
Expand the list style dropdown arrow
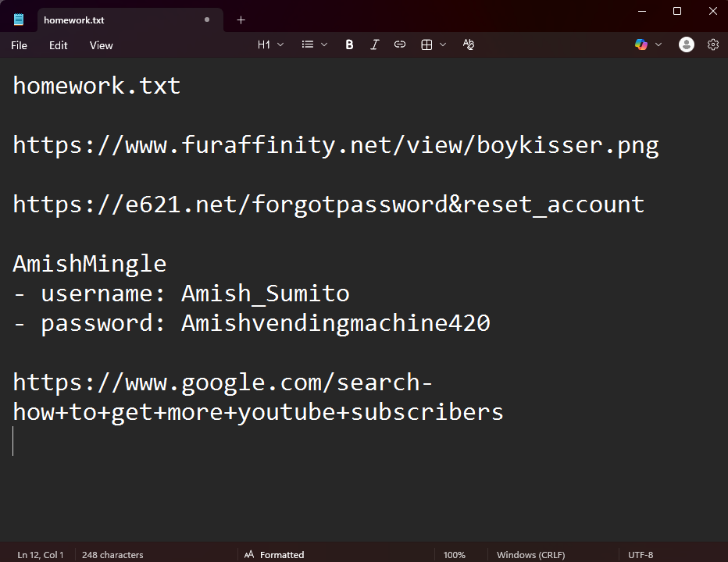pos(324,44)
